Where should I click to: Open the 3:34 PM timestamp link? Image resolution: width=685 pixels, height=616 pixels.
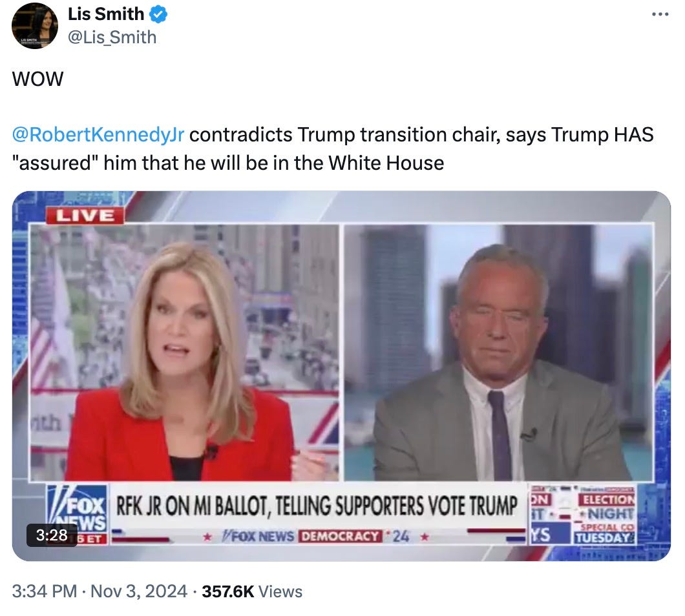[x=44, y=591]
